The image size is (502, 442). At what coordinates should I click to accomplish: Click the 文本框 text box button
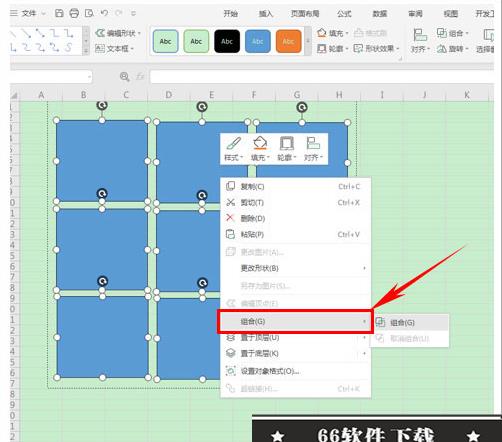pos(114,49)
